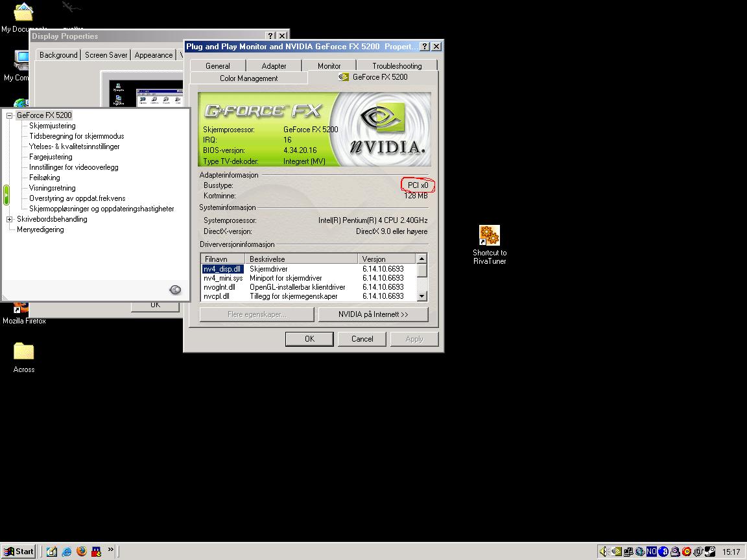747x560 pixels.
Task: Expand the Skrivebordsbehandling tree node
Action: pos(9,219)
